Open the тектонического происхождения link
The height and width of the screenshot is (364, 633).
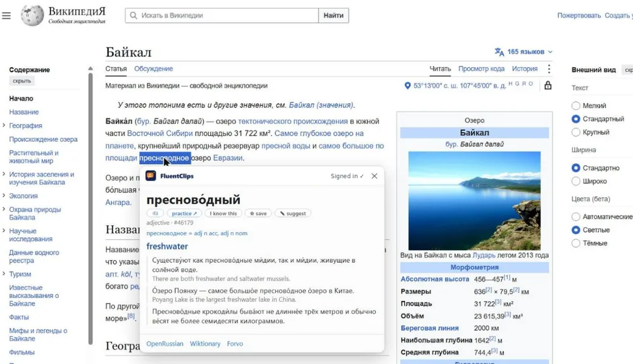pyautogui.click(x=292, y=121)
